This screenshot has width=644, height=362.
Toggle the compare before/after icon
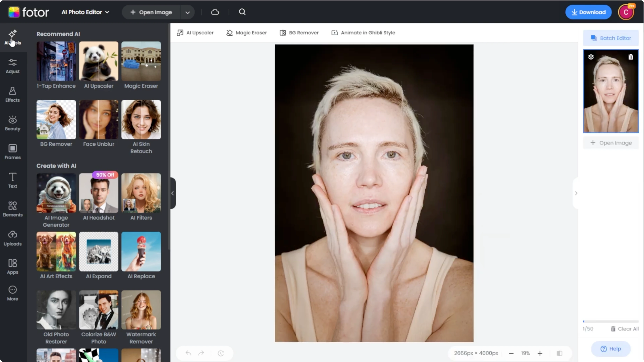pyautogui.click(x=559, y=353)
